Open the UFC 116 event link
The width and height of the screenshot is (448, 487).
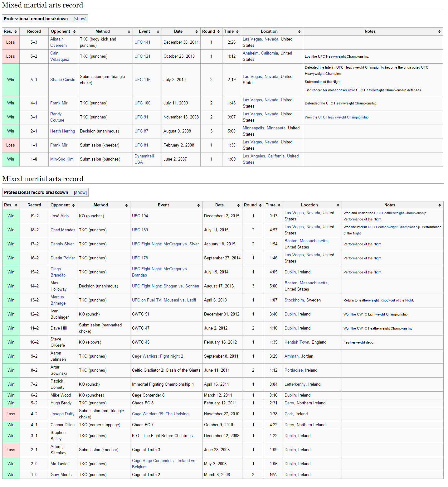(x=142, y=80)
